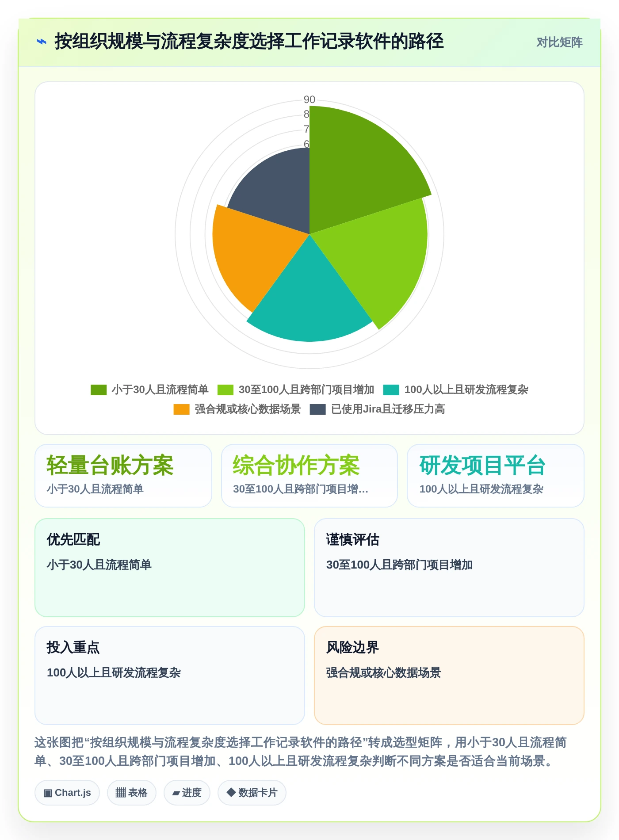Click the square icon in Chart.js chip

tap(48, 793)
